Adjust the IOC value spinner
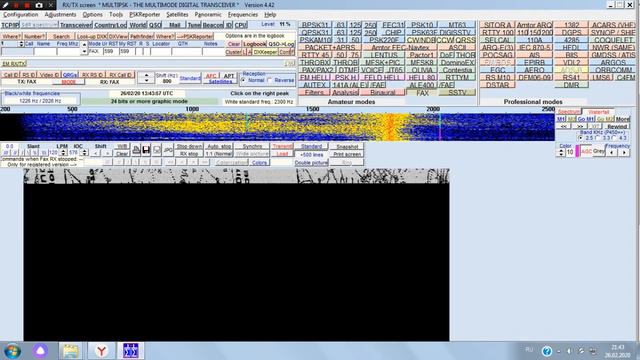The image size is (640, 360). [84, 153]
